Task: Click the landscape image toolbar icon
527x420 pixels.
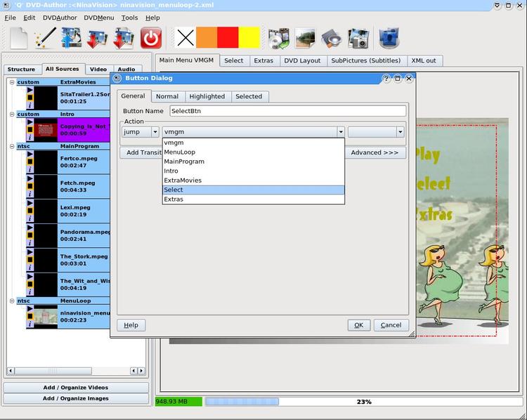Action: [x=305, y=39]
